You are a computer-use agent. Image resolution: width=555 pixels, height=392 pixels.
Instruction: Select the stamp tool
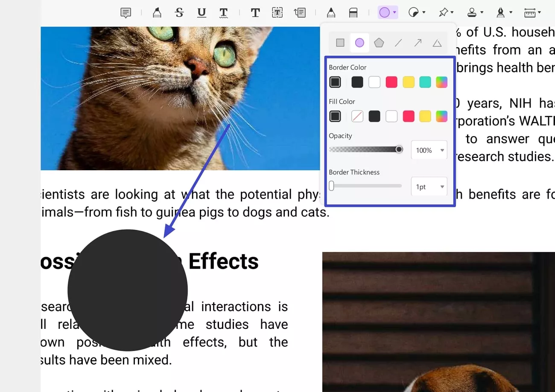coord(472,13)
